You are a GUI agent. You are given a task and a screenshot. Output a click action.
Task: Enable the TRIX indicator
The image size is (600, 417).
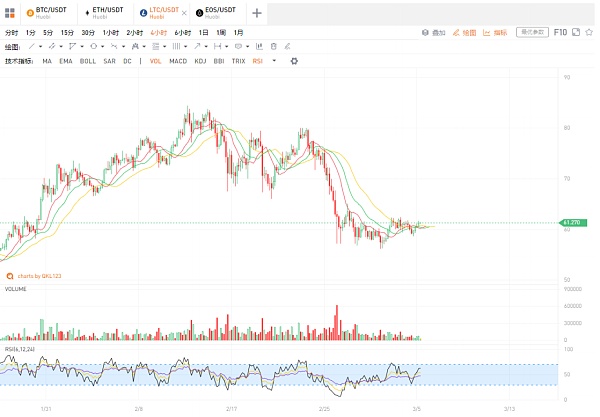pyautogui.click(x=238, y=61)
